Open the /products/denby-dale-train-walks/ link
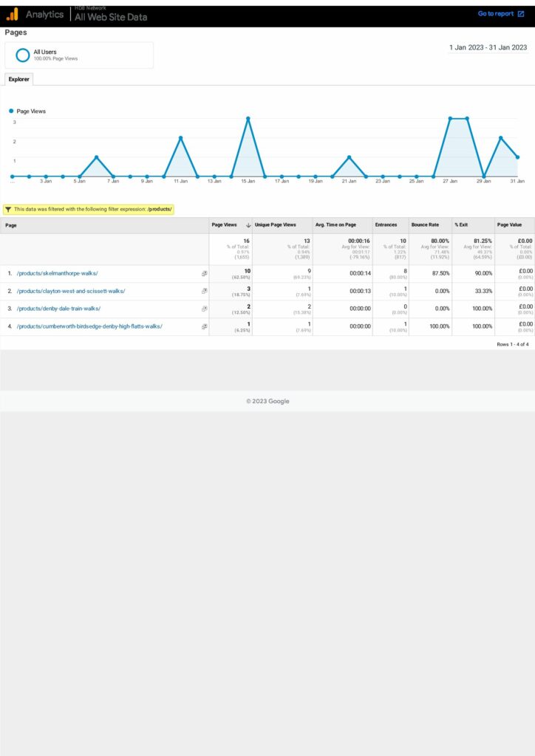This screenshot has height=756, width=535. pyautogui.click(x=58, y=309)
